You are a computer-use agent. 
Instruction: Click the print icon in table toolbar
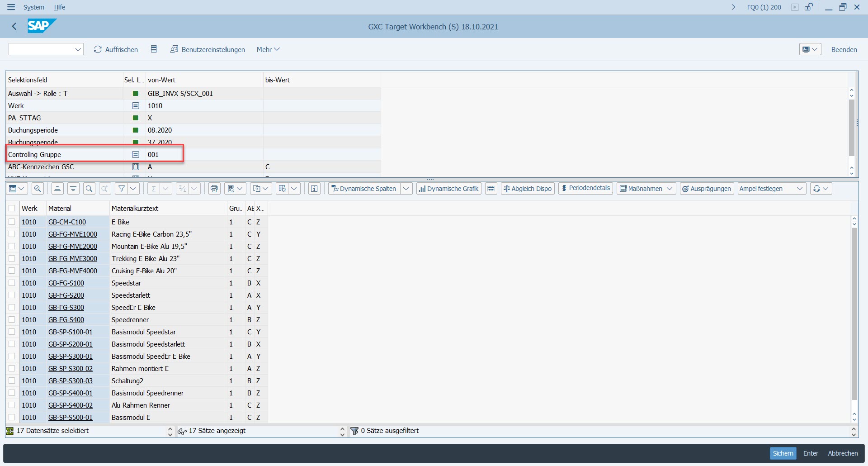click(214, 189)
